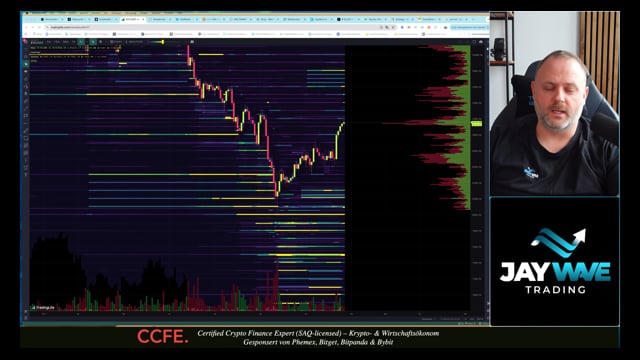The height and width of the screenshot is (360, 640).
Task: Select the green active cursor tool
Action: pyautogui.click(x=26, y=64)
